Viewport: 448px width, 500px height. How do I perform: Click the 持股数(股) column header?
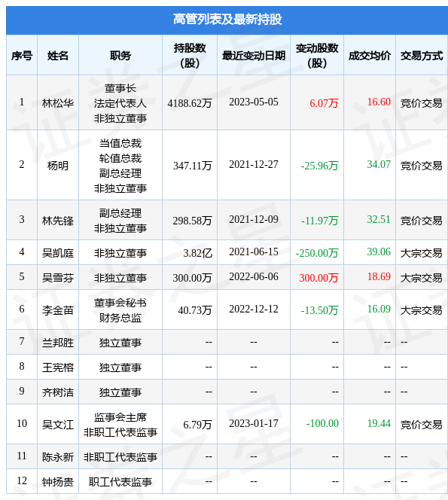pyautogui.click(x=190, y=56)
